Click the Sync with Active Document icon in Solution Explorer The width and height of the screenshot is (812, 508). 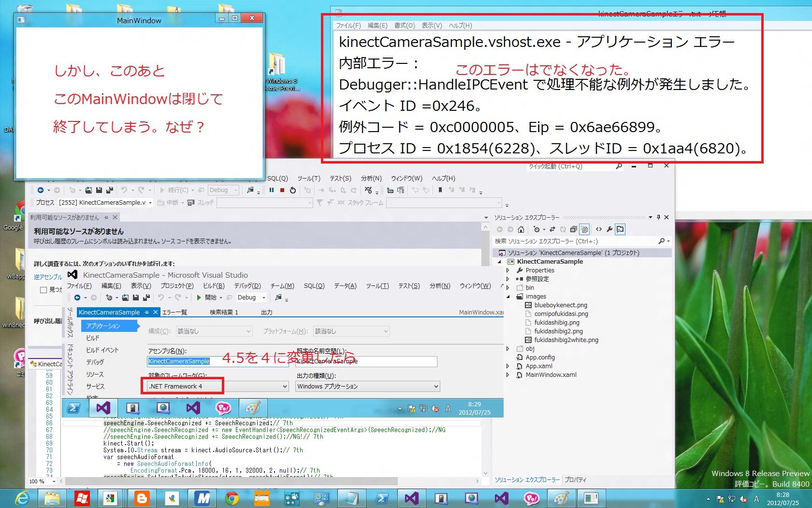point(552,229)
